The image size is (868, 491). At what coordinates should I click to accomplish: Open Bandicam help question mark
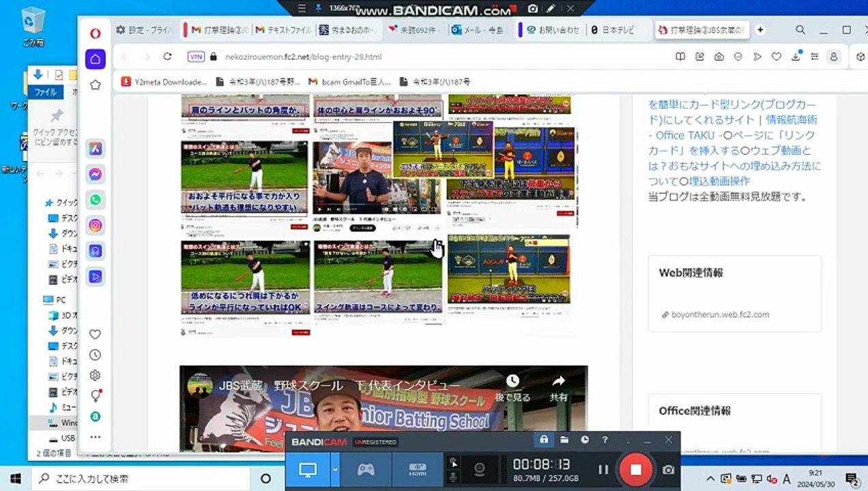(605, 440)
